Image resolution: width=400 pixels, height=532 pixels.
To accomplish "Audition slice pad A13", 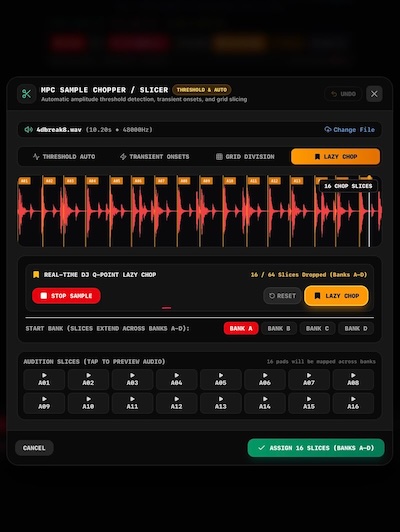I will coord(221,403).
